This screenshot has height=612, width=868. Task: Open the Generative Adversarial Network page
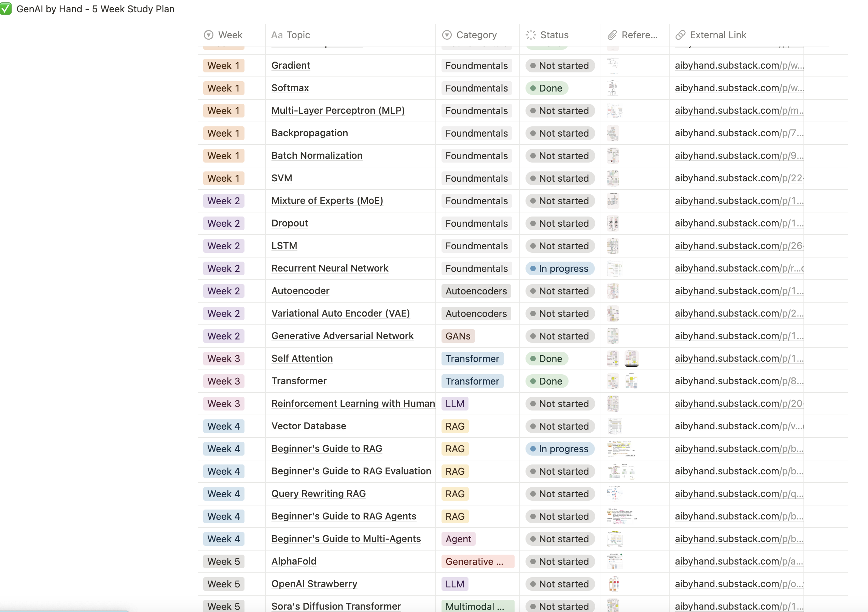(342, 336)
